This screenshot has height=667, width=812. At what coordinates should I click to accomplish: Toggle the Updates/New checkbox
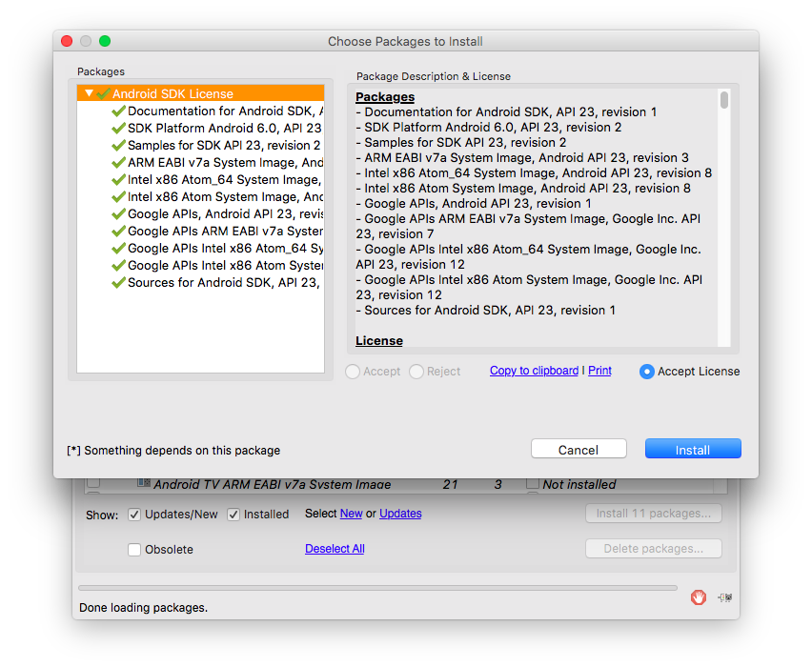(134, 515)
